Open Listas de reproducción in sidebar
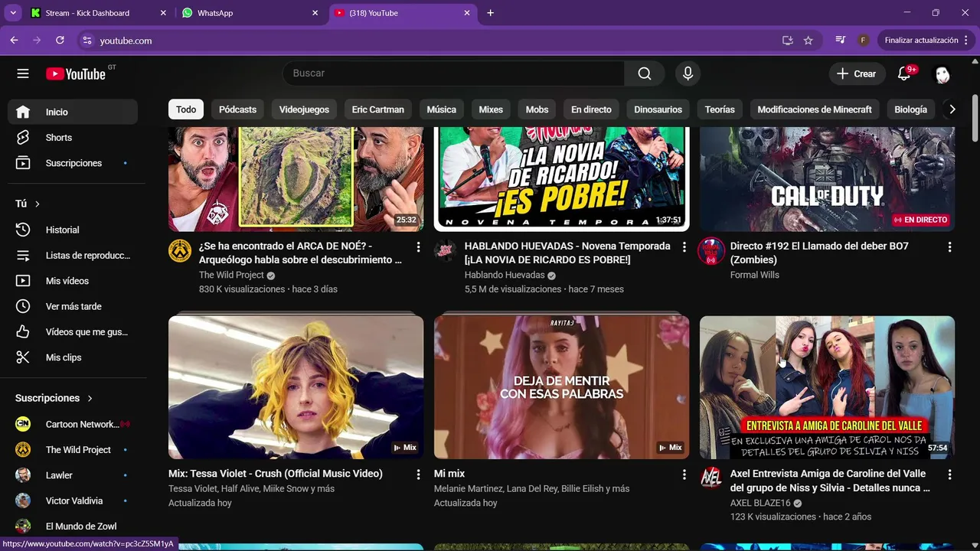Screen dimensions: 980x551 73,256
